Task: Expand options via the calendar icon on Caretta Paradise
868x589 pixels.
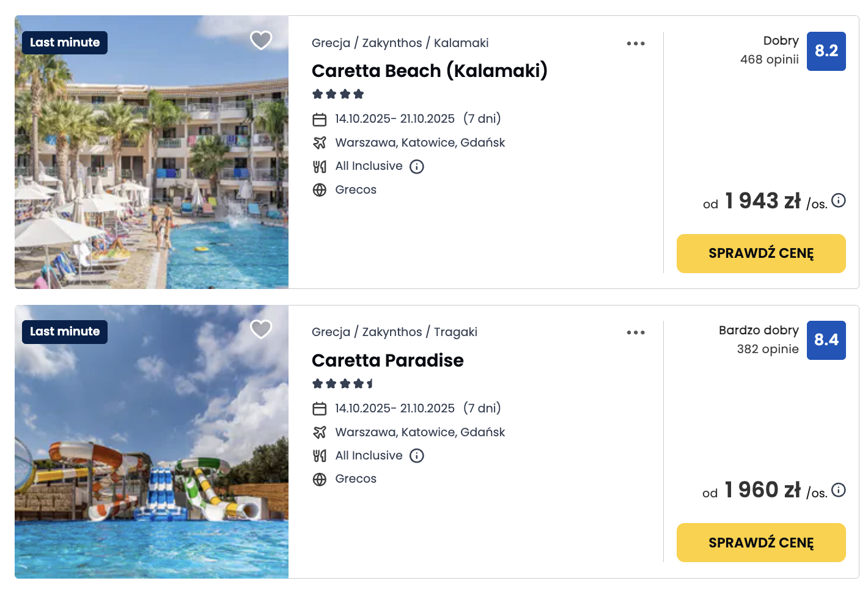Action: pyautogui.click(x=320, y=408)
